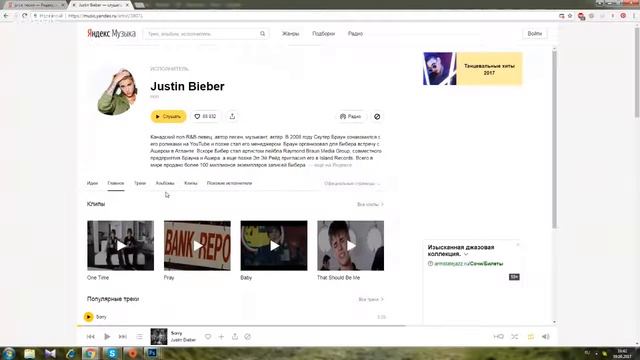Open Радио in the top navigation
640x360 pixels.
[356, 33]
